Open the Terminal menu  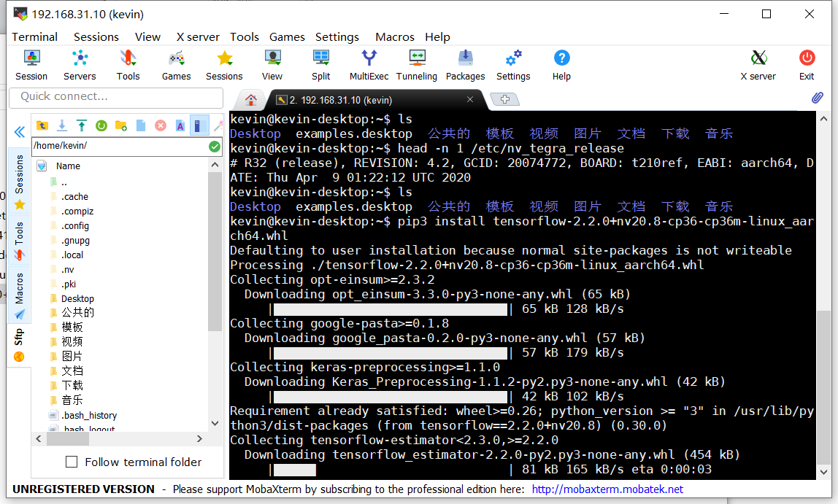click(x=34, y=36)
